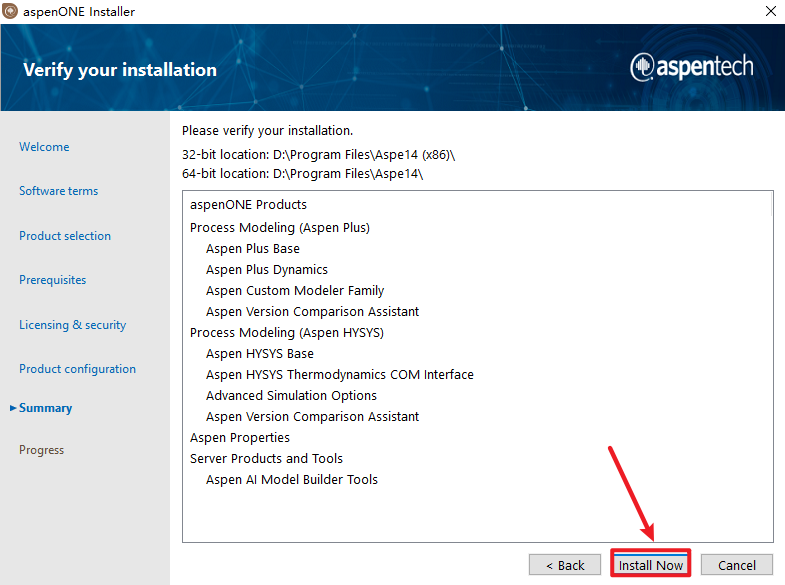Click Advanced Simulation Options entry
Viewport: 785px width, 585px height.
[x=291, y=396]
